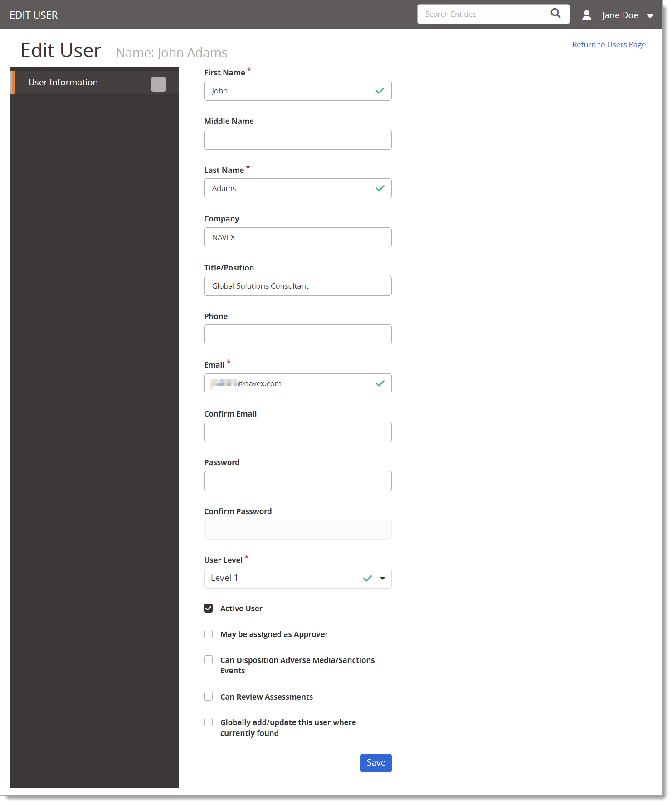Expand the Jane Doe account menu arrow
The image size is (672, 805).
pos(650,16)
